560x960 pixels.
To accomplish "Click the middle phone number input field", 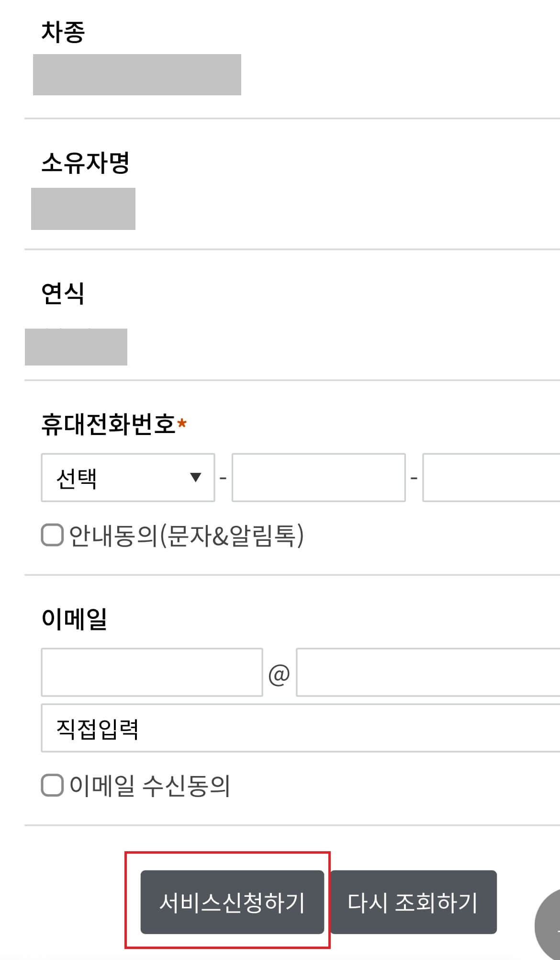I will (x=318, y=479).
